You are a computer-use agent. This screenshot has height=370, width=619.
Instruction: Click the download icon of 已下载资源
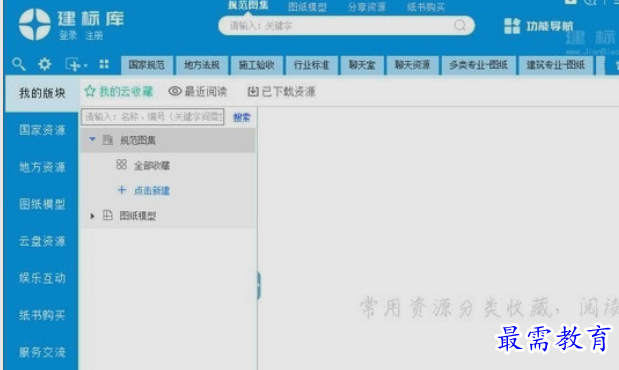tap(253, 92)
